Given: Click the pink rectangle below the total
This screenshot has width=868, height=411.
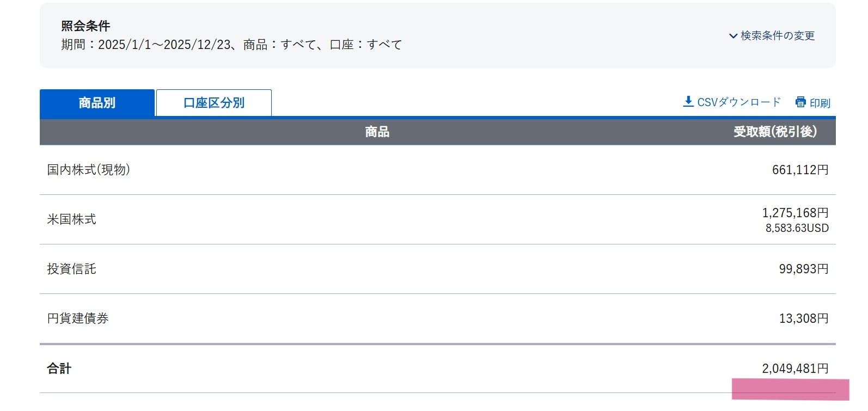Looking at the screenshot, I should (790, 390).
